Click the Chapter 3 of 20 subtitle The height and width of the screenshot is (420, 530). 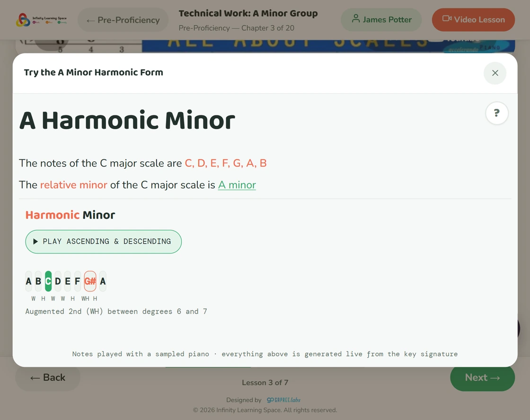point(236,28)
